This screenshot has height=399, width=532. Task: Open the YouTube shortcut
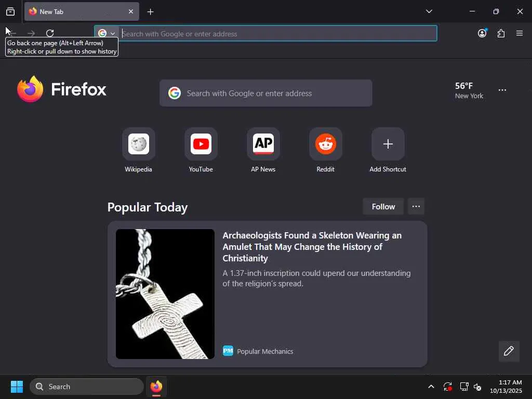(201, 150)
